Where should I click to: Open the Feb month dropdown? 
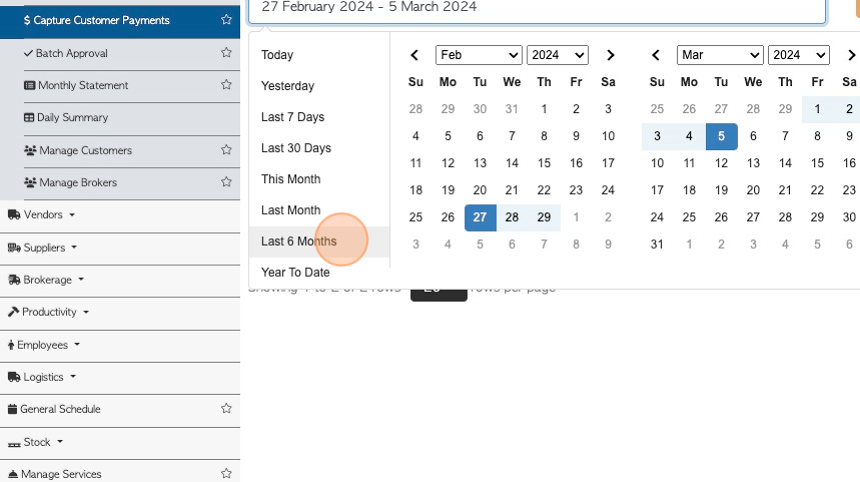point(478,55)
